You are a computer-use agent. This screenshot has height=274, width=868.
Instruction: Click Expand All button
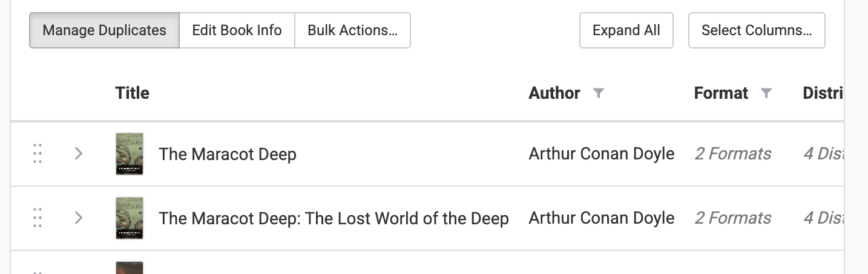(x=626, y=30)
